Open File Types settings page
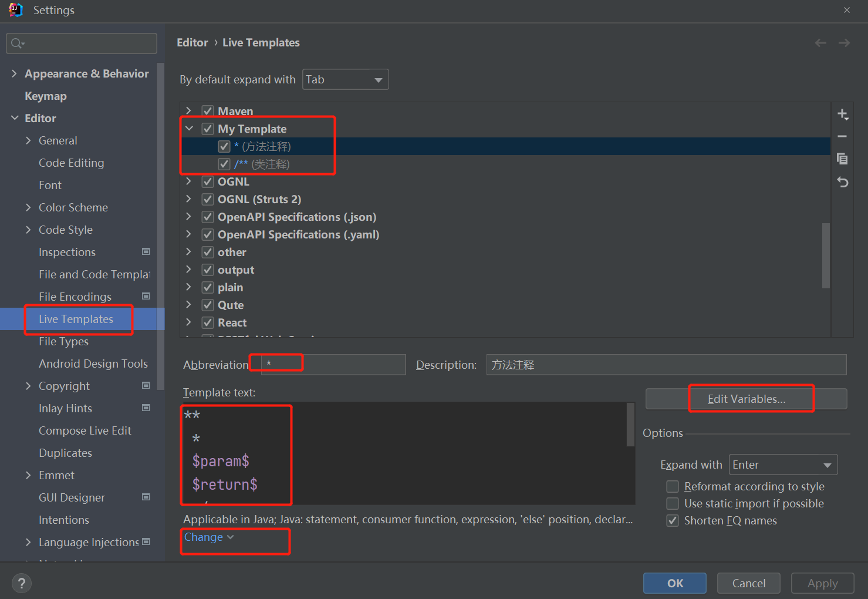The height and width of the screenshot is (599, 868). coord(63,341)
